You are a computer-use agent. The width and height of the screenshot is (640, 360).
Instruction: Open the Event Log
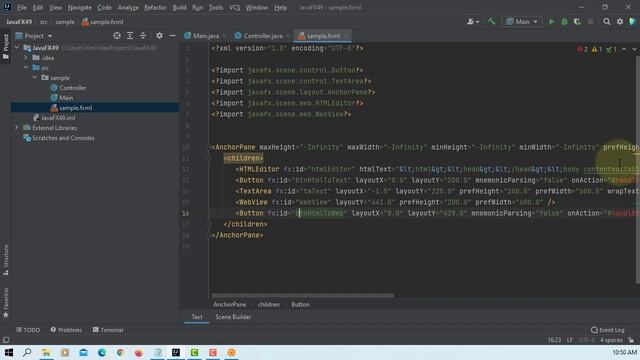pos(607,330)
